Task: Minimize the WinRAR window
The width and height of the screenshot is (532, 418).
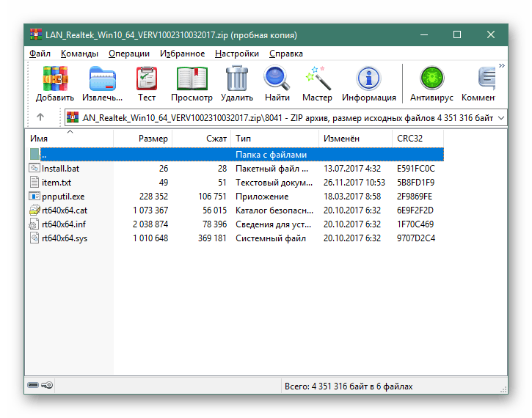Action: tap(424, 34)
